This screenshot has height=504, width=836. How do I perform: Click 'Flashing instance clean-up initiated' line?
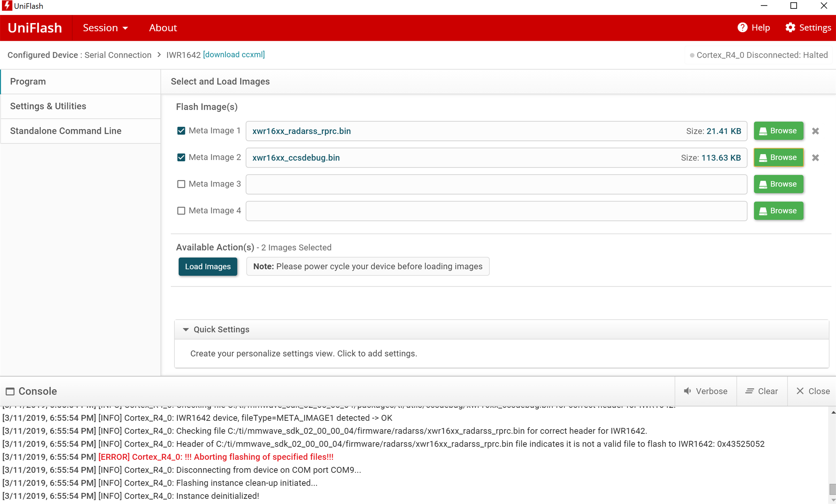tap(247, 483)
